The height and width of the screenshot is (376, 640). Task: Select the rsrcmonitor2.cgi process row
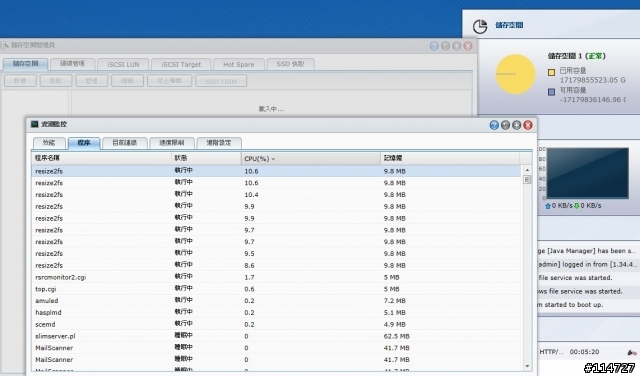[276, 277]
